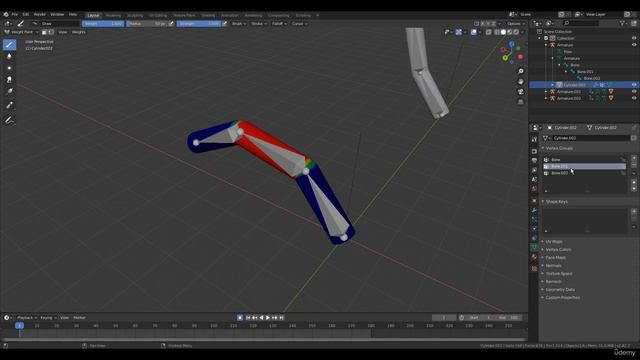Open the Render properties tab
Screen dimensions: 640x360
pyautogui.click(x=534, y=151)
